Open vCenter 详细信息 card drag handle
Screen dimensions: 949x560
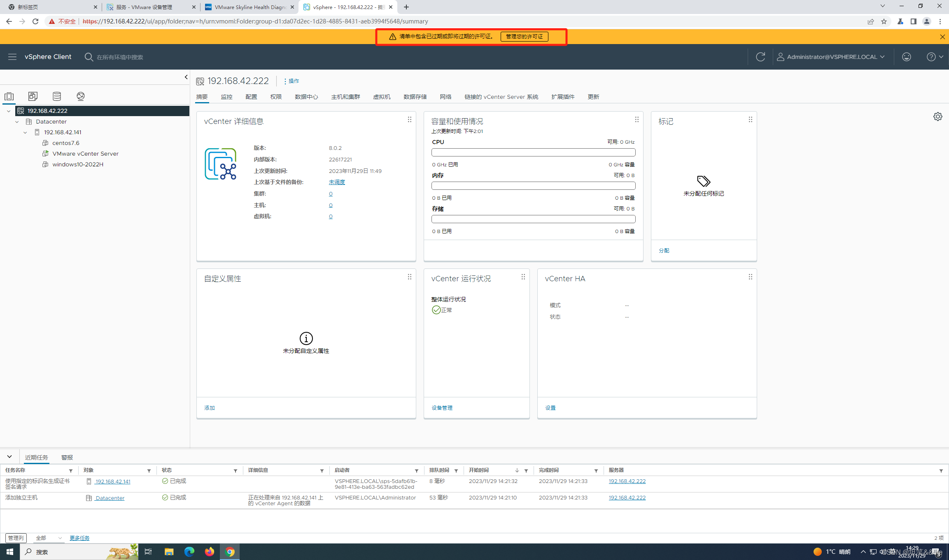409,119
